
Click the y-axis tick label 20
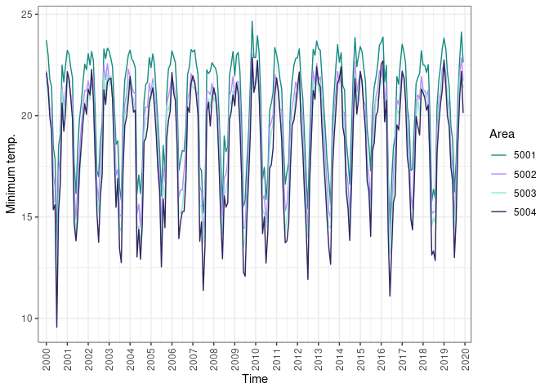tap(27, 116)
